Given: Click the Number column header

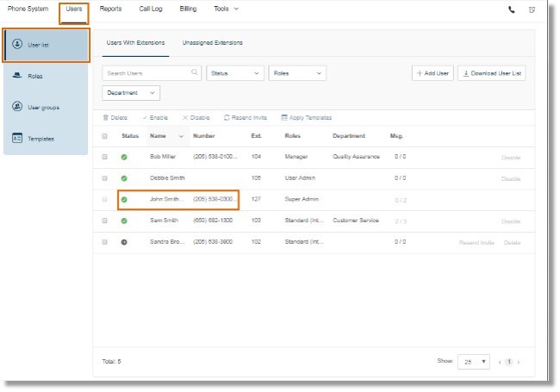Looking at the screenshot, I should click(x=204, y=136).
